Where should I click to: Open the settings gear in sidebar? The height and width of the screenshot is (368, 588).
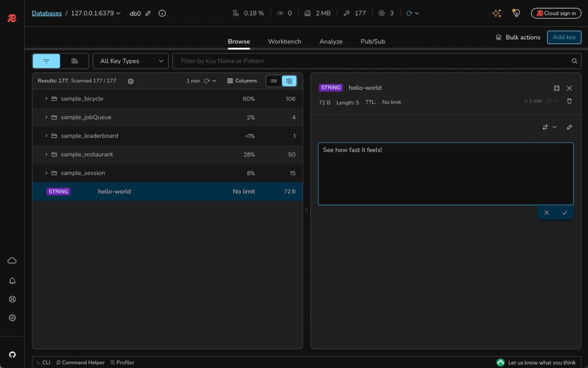point(12,318)
